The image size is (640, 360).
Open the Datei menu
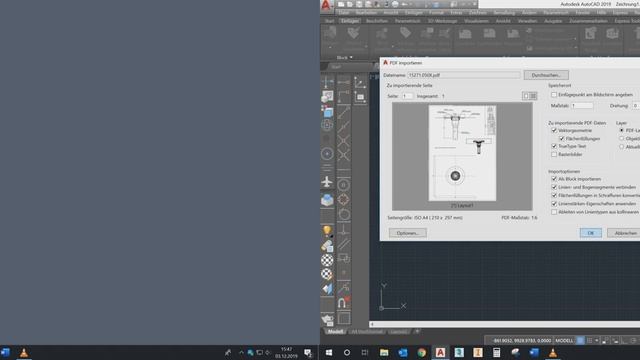point(344,13)
